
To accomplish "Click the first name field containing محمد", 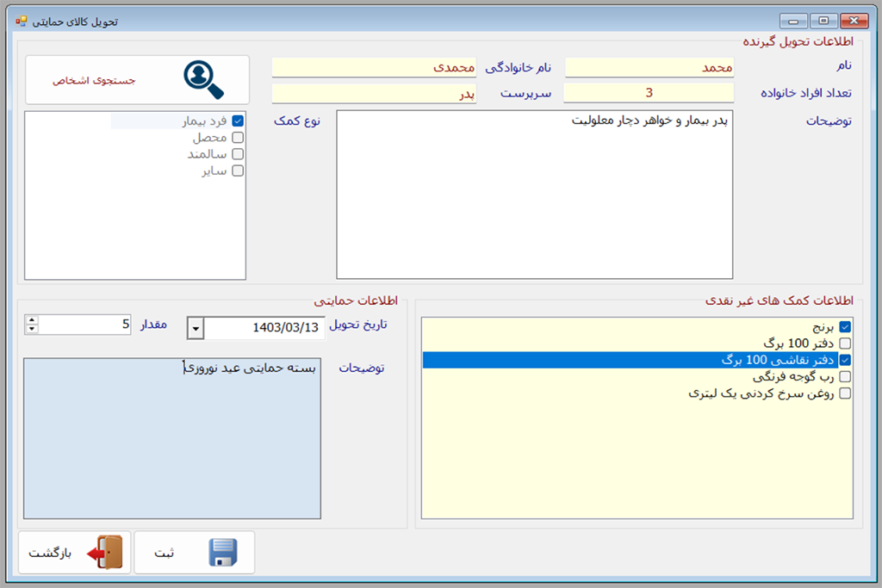I will (649, 67).
